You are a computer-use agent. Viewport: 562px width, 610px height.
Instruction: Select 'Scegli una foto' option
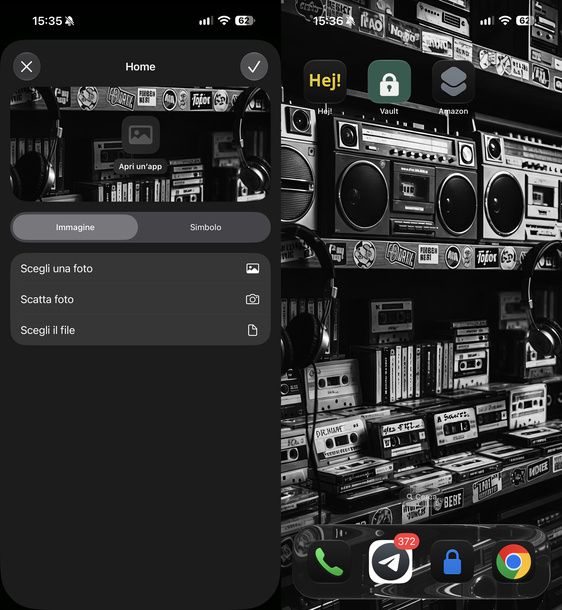[x=140, y=268]
